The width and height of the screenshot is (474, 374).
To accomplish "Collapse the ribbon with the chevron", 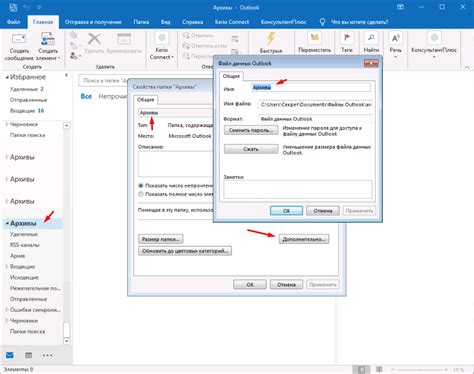I will pos(467,67).
